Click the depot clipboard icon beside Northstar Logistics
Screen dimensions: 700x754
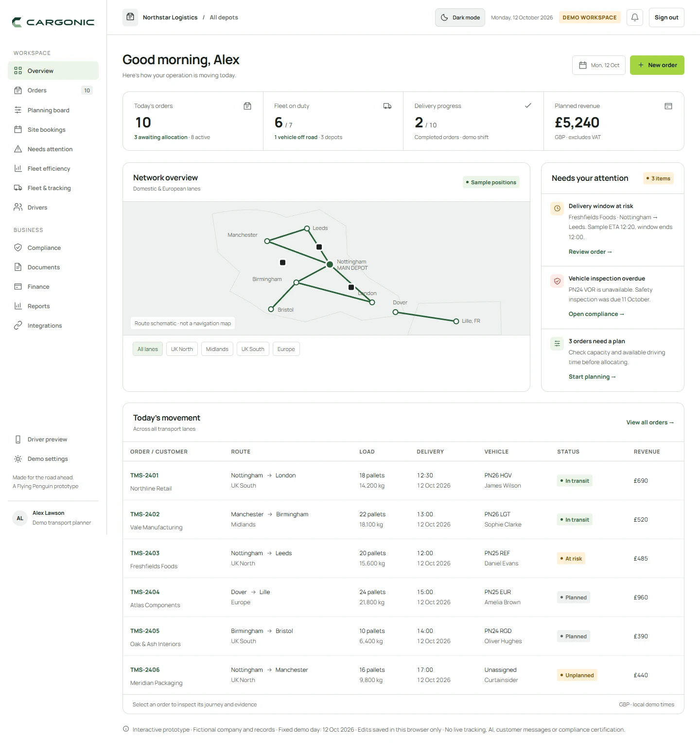click(x=130, y=18)
